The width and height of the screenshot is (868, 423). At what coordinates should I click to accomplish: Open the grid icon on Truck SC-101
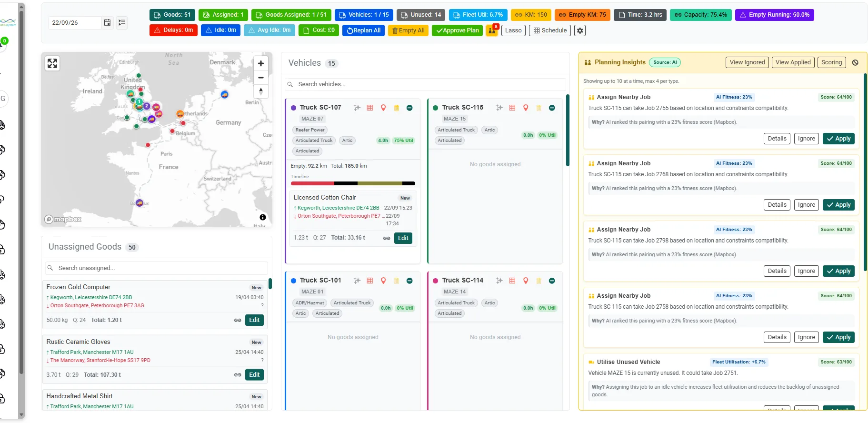tap(370, 281)
